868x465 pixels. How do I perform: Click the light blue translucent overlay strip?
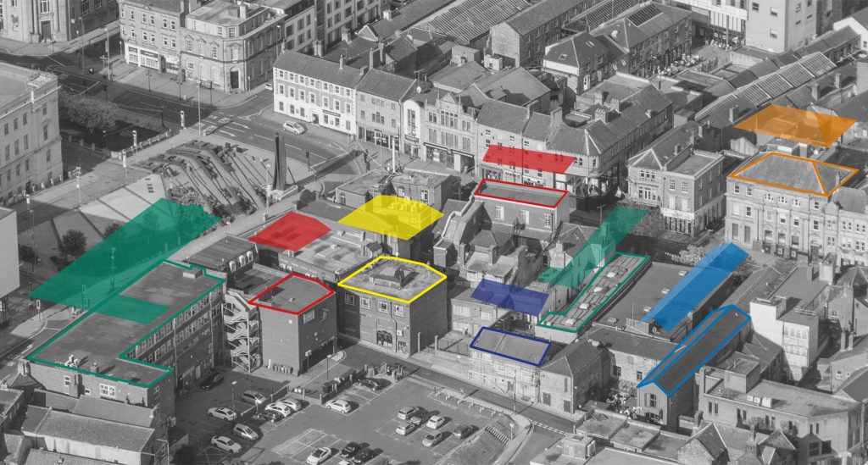point(697,284)
